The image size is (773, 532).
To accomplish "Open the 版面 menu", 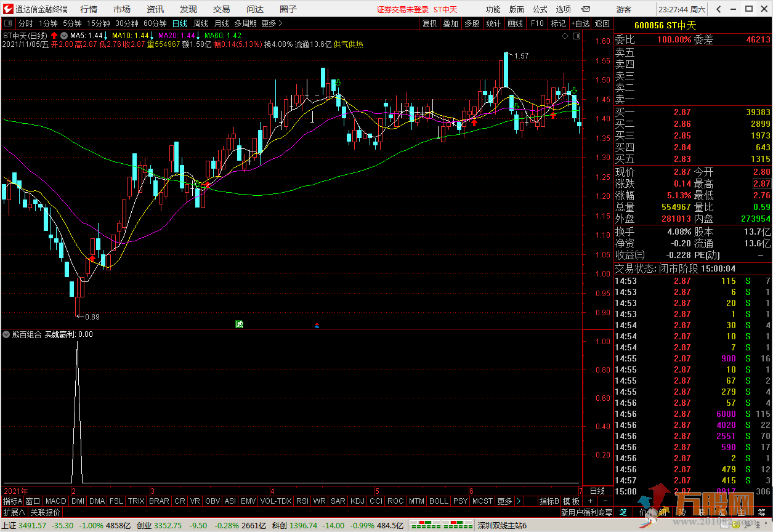I will tap(517, 9).
